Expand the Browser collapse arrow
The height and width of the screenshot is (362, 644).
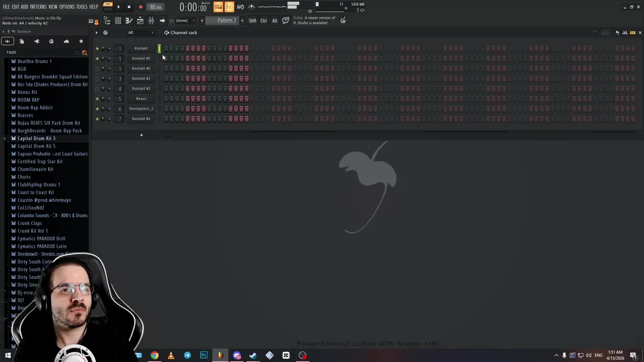(3, 32)
